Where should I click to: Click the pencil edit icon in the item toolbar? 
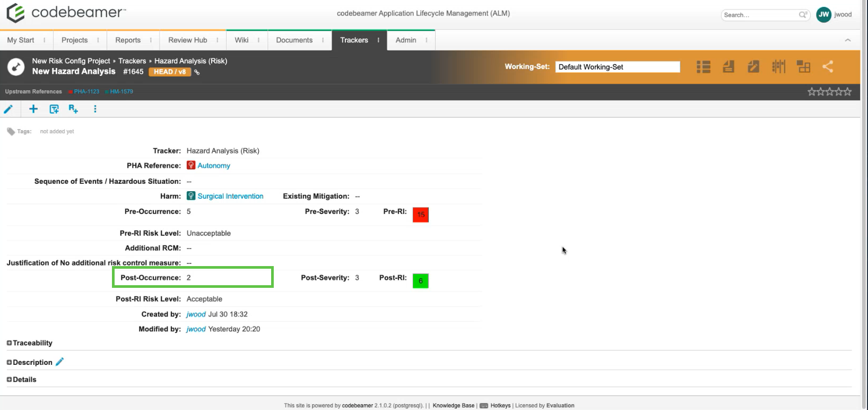8,109
